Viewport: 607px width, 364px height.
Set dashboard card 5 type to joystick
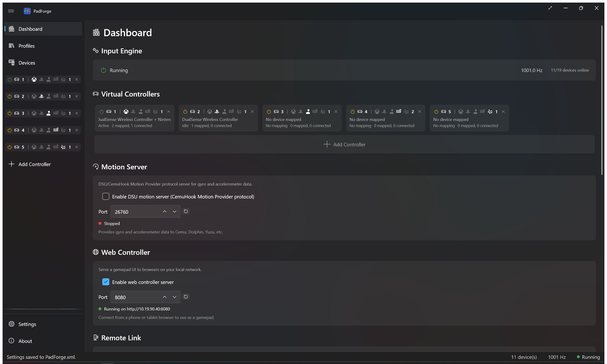tap(475, 112)
